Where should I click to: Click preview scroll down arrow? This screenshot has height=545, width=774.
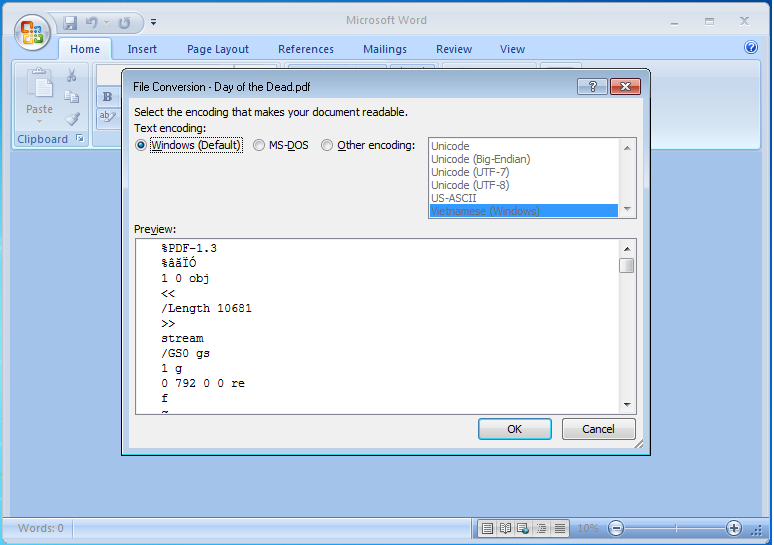point(627,405)
